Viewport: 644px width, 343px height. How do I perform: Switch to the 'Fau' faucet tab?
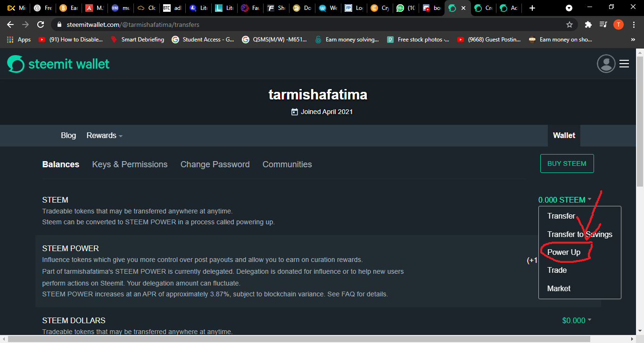pos(250,8)
